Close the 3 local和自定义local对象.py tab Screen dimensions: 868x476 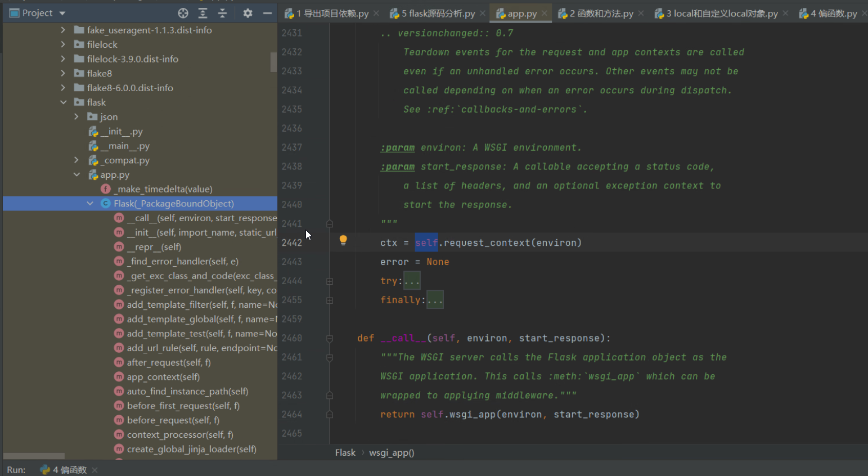coord(786,14)
